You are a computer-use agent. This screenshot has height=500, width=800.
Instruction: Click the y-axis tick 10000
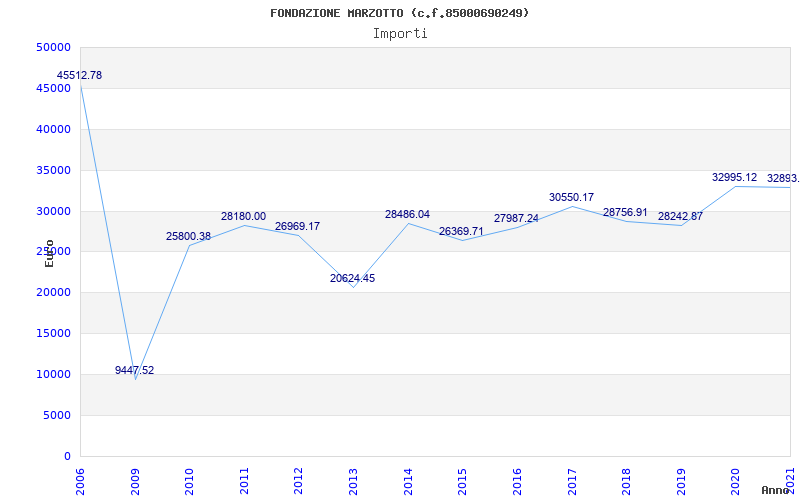[53, 374]
